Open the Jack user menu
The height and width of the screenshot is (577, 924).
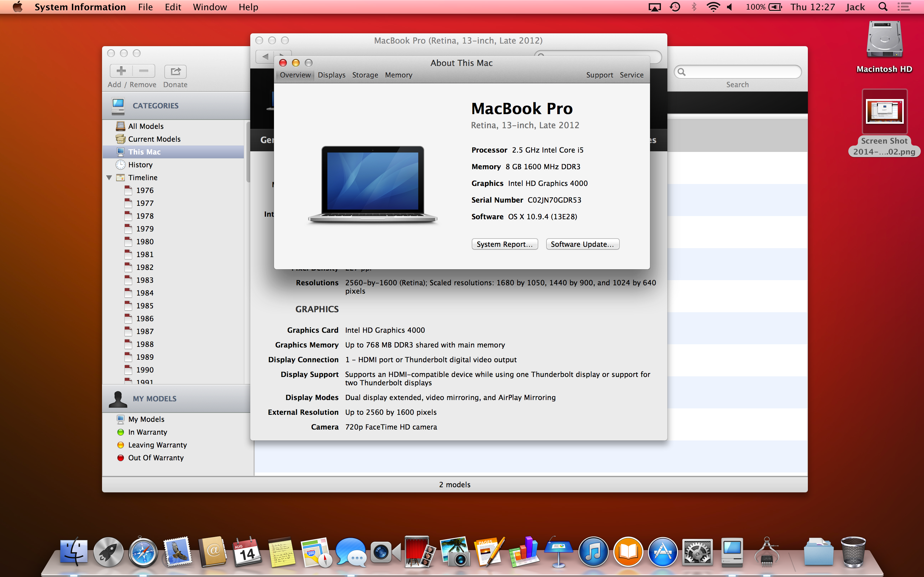pyautogui.click(x=855, y=7)
